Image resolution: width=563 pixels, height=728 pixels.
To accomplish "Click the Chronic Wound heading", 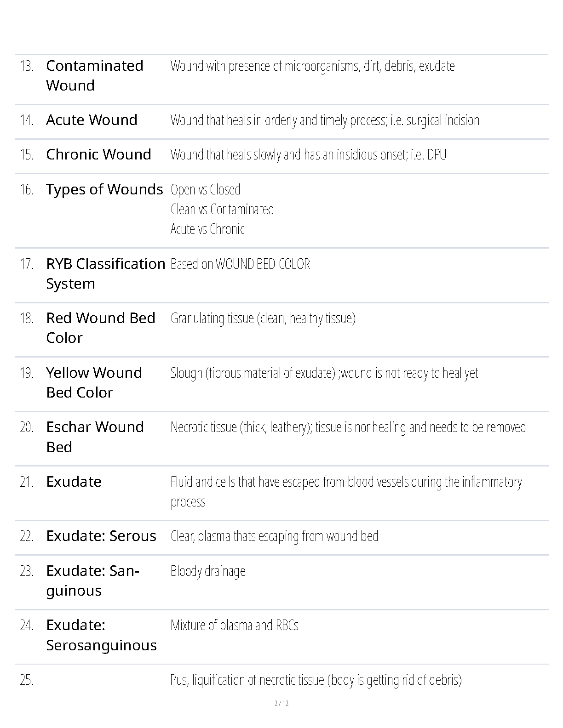I will (98, 154).
